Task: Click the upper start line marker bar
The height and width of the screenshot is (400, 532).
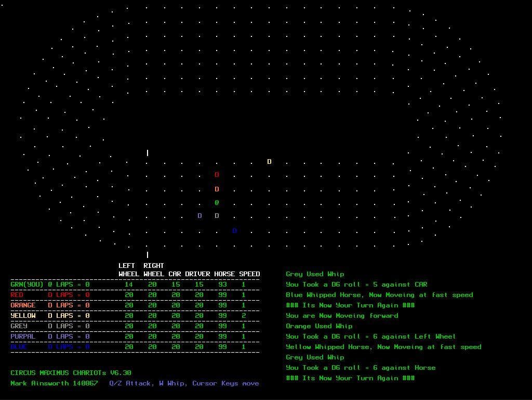Action: [x=148, y=153]
